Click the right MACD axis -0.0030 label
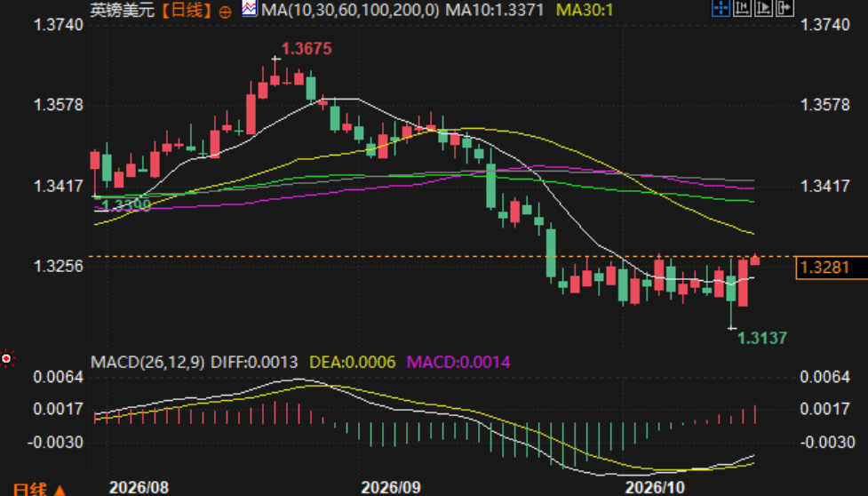This screenshot has width=868, height=496. [828, 443]
